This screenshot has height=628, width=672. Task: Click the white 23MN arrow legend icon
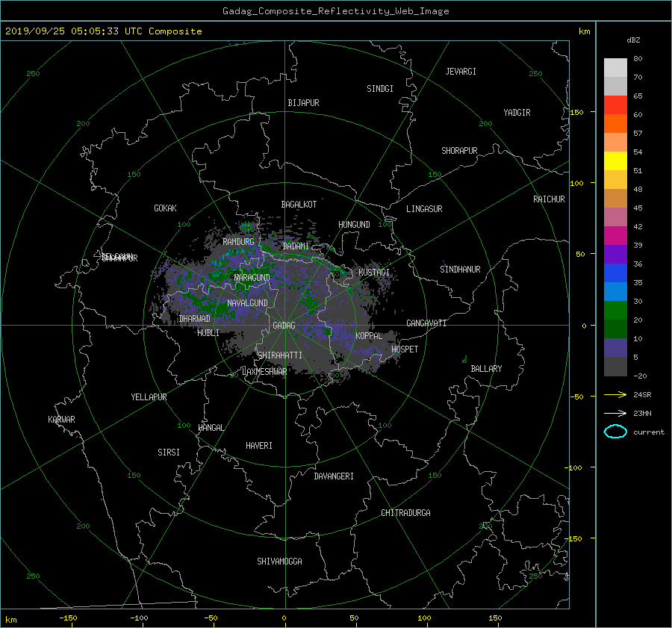[615, 413]
